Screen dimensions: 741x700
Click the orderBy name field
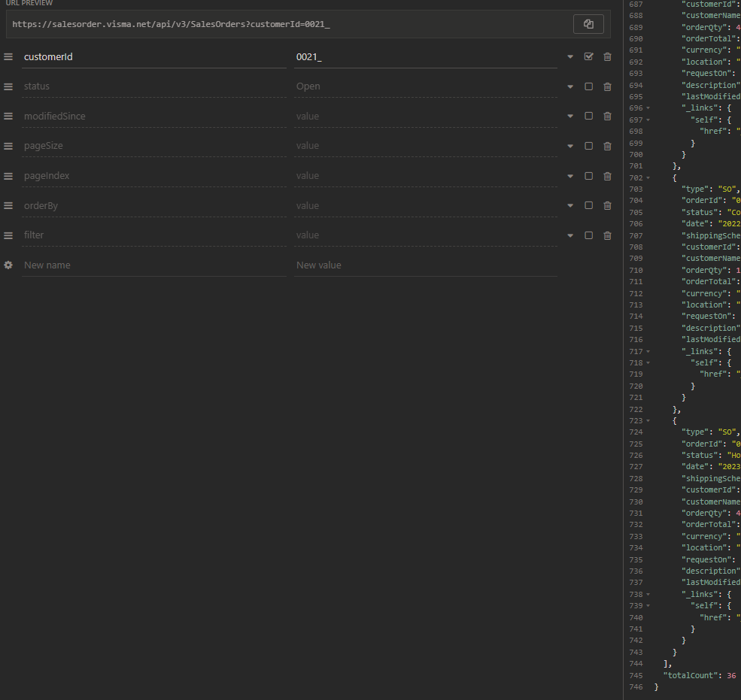tap(154, 206)
